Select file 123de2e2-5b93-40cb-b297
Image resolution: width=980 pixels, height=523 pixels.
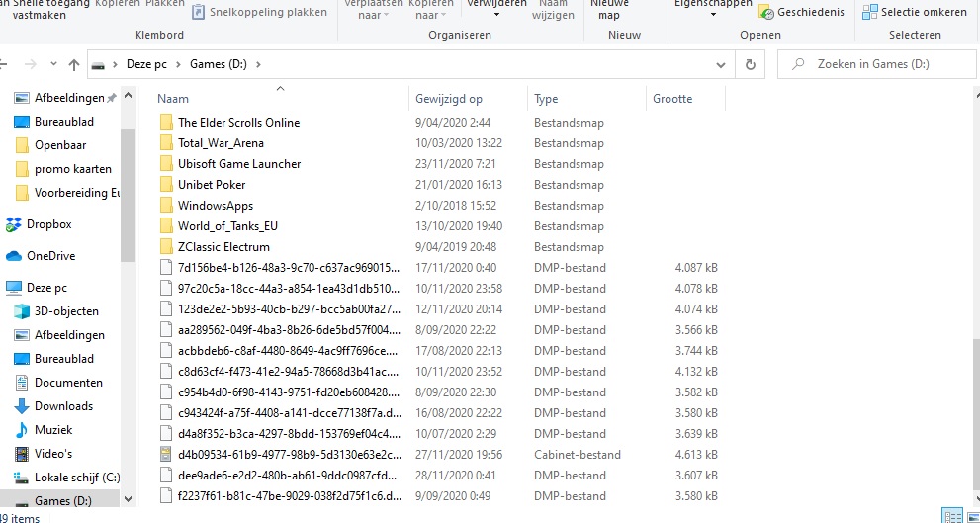288,308
